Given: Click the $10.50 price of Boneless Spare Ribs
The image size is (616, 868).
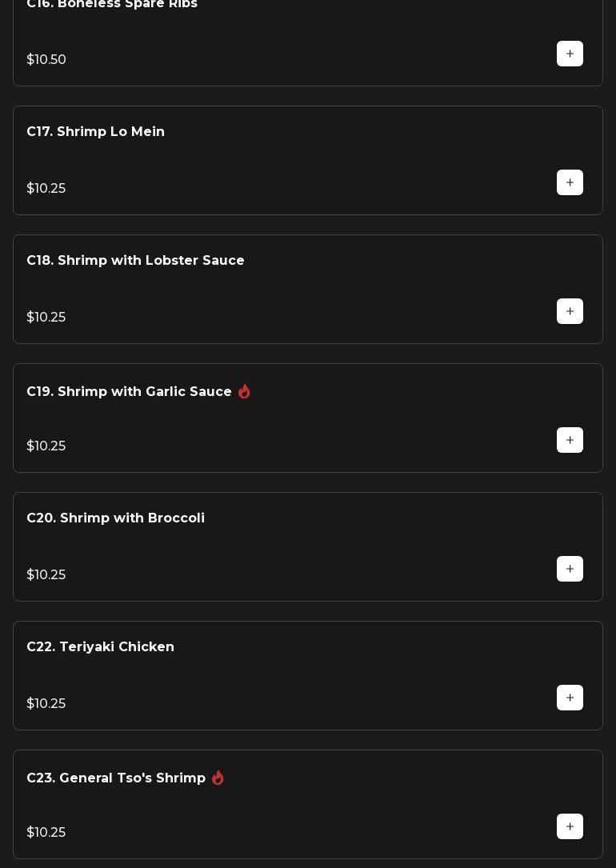Looking at the screenshot, I should (x=46, y=60).
